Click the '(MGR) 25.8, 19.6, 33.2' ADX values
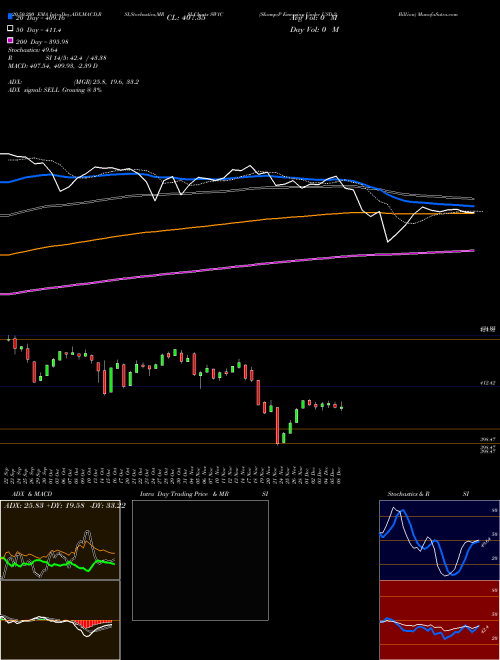 coord(106,82)
